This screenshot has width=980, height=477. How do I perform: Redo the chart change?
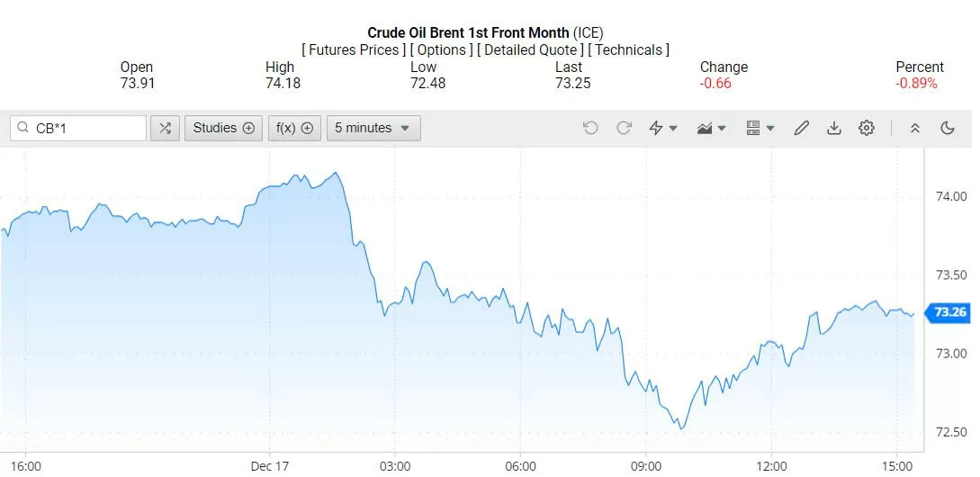click(624, 128)
